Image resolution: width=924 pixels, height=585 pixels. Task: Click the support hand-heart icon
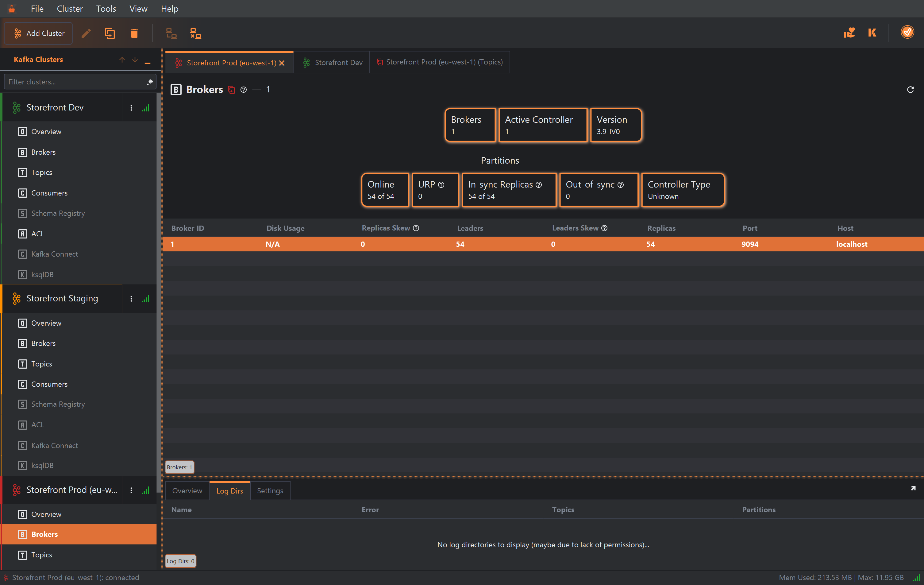849,33
